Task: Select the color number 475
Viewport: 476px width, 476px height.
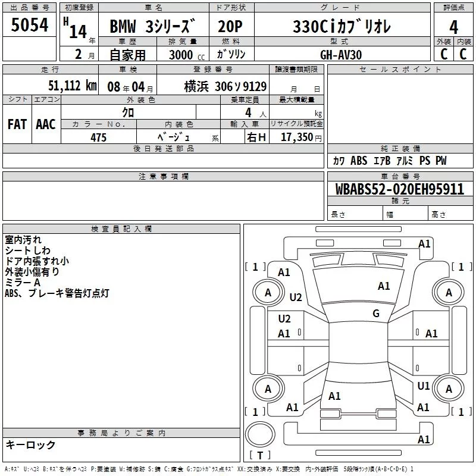Action: pos(98,137)
